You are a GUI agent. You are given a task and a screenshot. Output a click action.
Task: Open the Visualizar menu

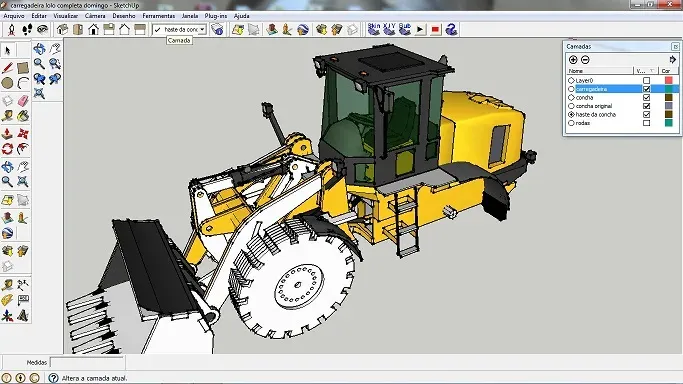tap(65, 16)
